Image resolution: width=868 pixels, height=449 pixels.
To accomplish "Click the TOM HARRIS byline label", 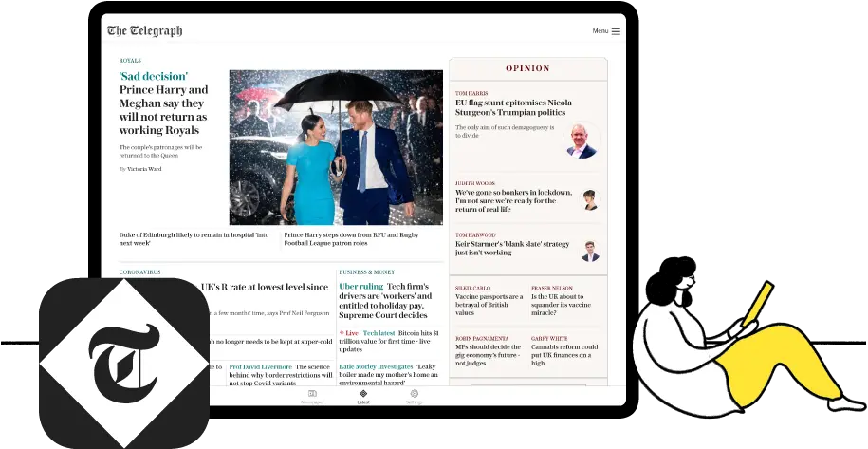I will click(x=471, y=94).
